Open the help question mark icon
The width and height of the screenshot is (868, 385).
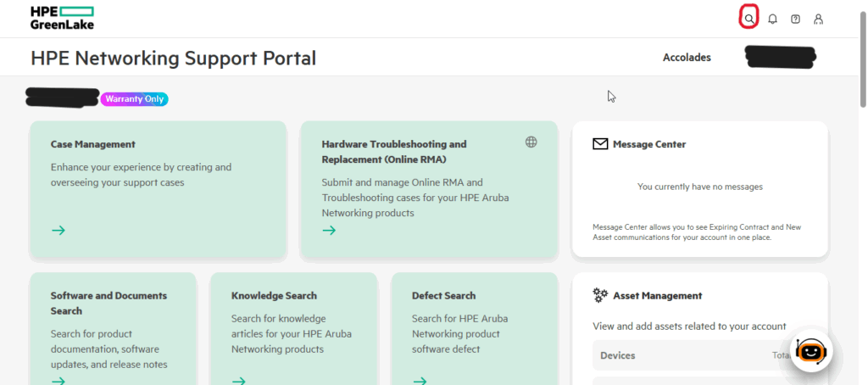pyautogui.click(x=795, y=20)
